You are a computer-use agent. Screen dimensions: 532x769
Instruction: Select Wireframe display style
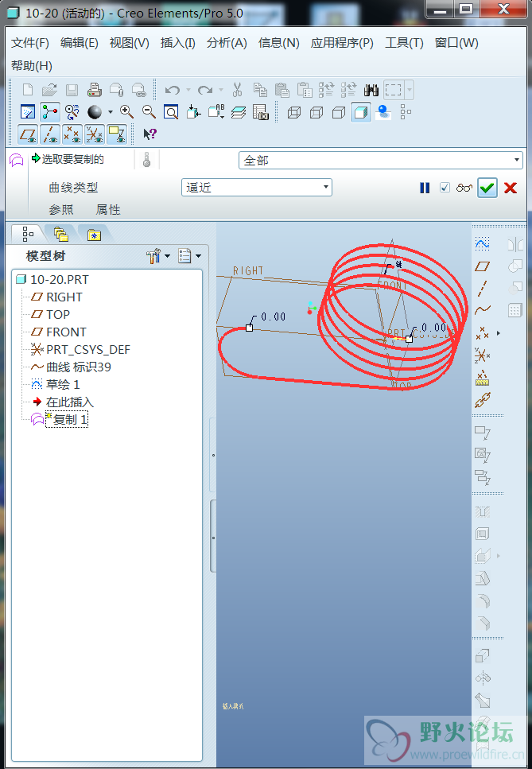294,113
